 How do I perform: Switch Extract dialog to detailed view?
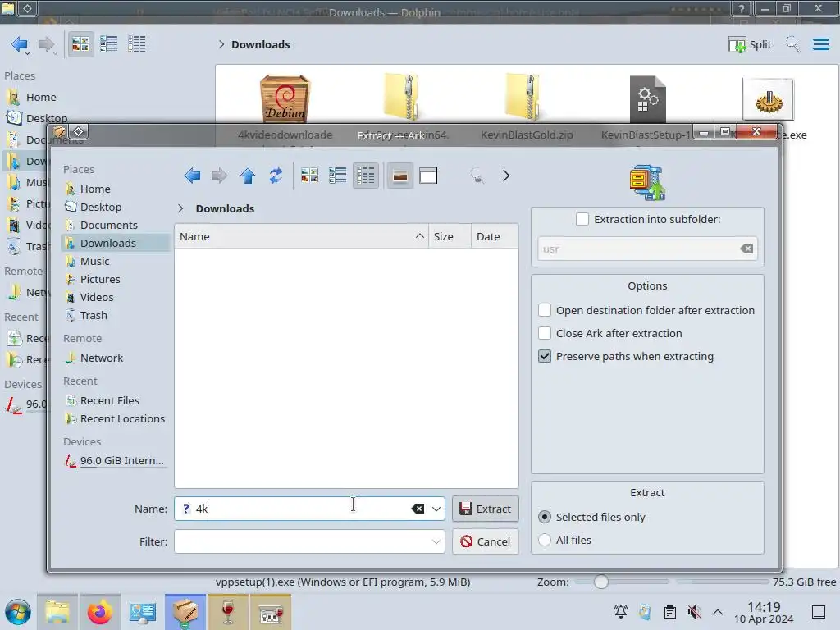click(x=366, y=176)
